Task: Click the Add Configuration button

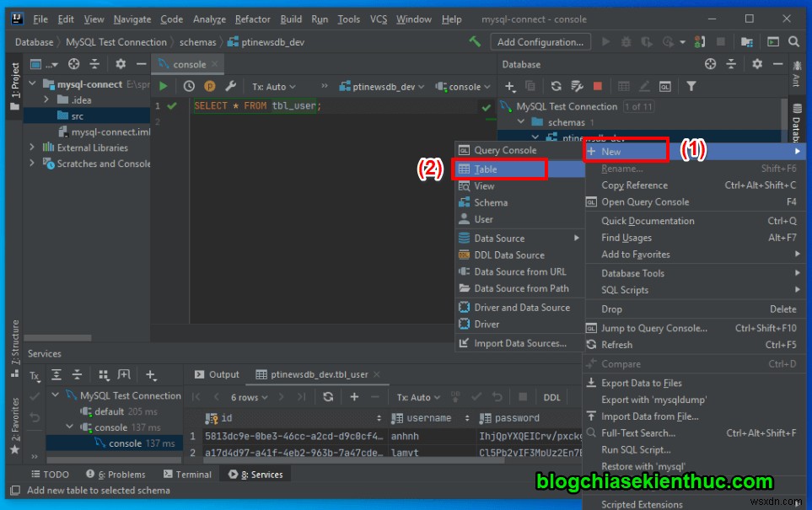Action: (540, 41)
